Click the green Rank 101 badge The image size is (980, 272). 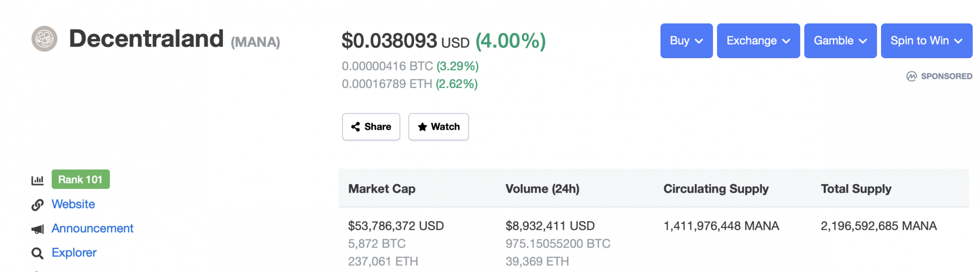pyautogui.click(x=80, y=180)
